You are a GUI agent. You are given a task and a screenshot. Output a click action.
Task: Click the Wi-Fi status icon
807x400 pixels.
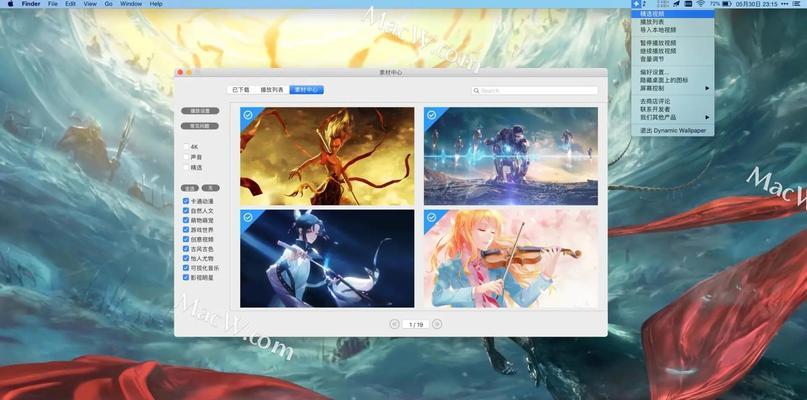click(x=700, y=4)
